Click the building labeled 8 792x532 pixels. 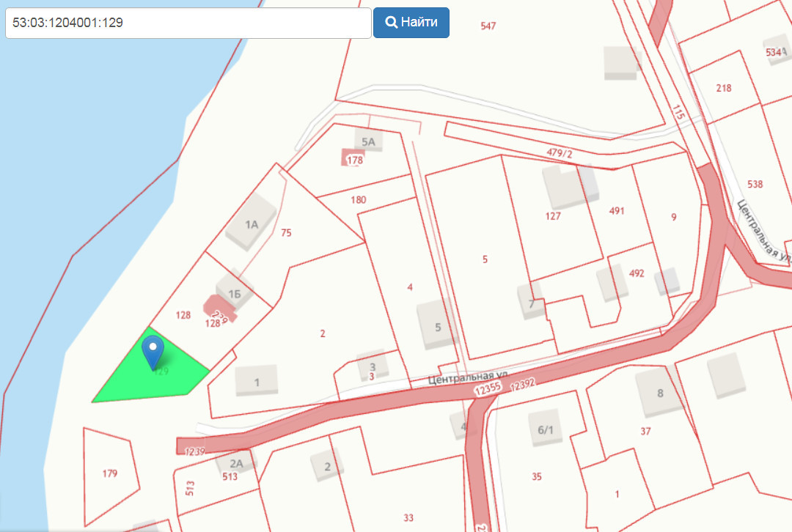click(660, 393)
